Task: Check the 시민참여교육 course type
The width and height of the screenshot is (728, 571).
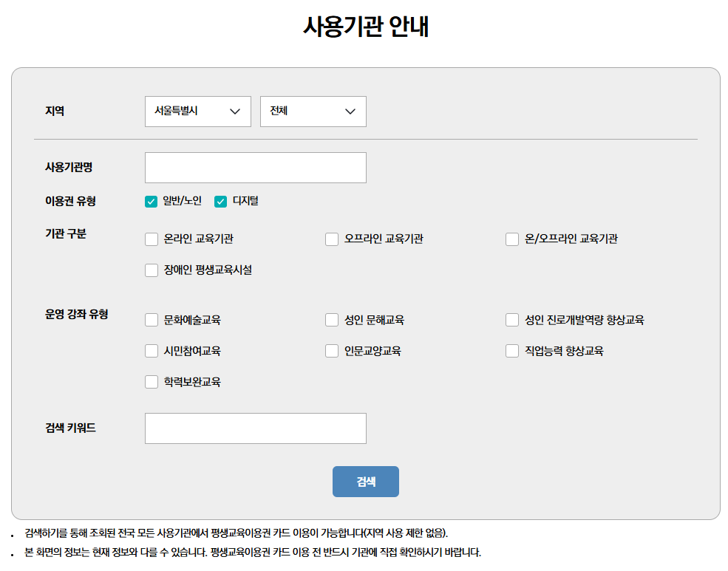Action: coord(151,350)
